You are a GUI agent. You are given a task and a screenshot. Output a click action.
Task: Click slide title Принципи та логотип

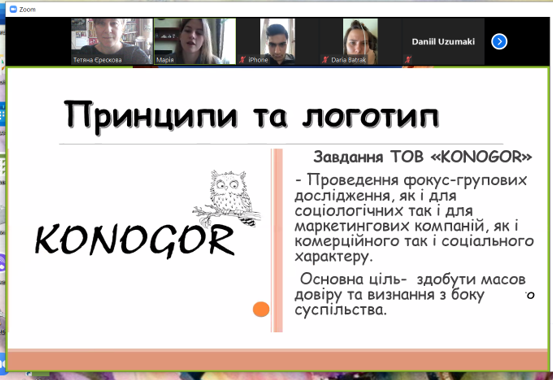(x=252, y=116)
